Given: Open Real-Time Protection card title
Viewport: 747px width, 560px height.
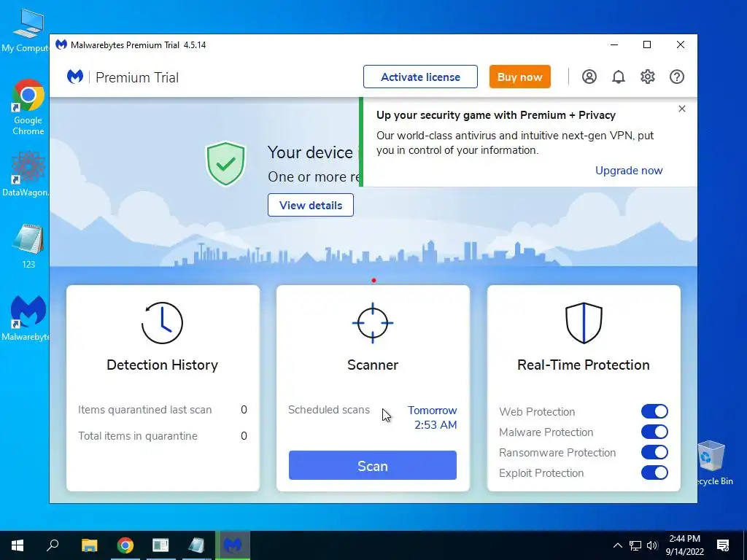Looking at the screenshot, I should [x=584, y=365].
